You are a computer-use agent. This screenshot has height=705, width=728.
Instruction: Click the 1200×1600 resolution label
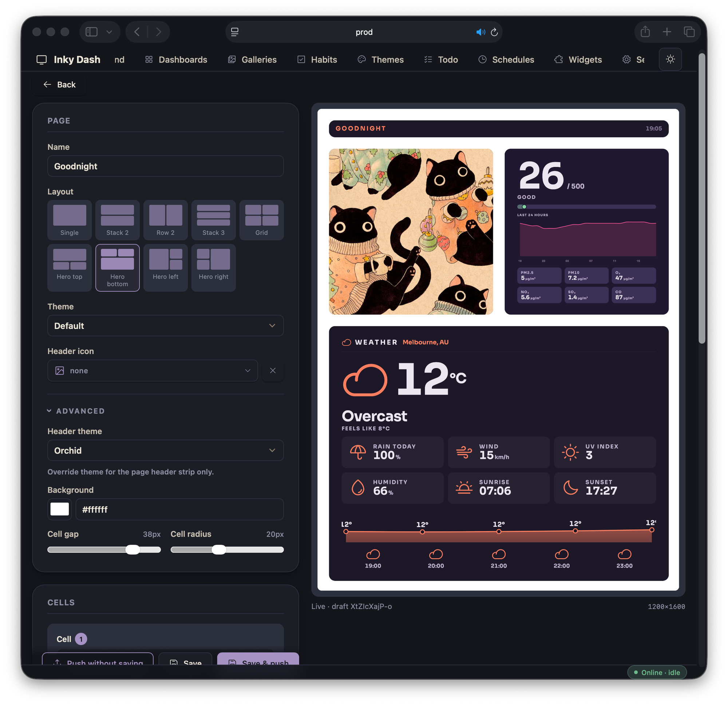(x=666, y=607)
